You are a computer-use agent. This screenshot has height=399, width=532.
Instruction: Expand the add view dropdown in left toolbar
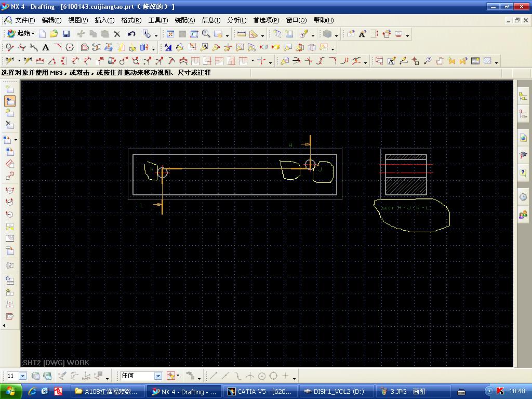point(16,140)
